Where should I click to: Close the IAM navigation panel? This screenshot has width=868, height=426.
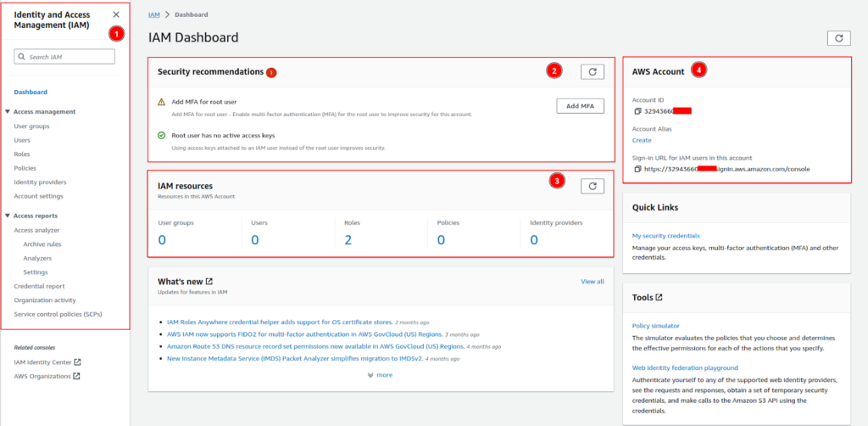(x=115, y=15)
